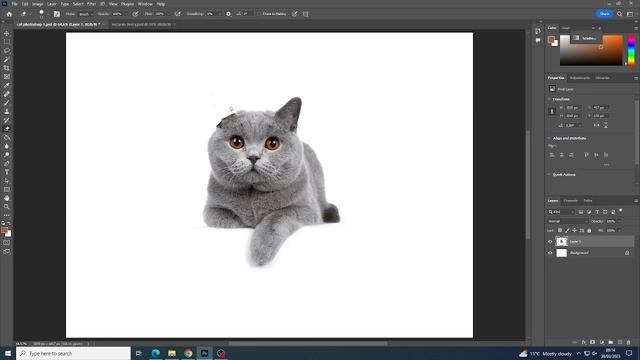Select the Eraser tool in toolbox
Image resolution: width=640 pixels, height=360 pixels.
tap(7, 129)
